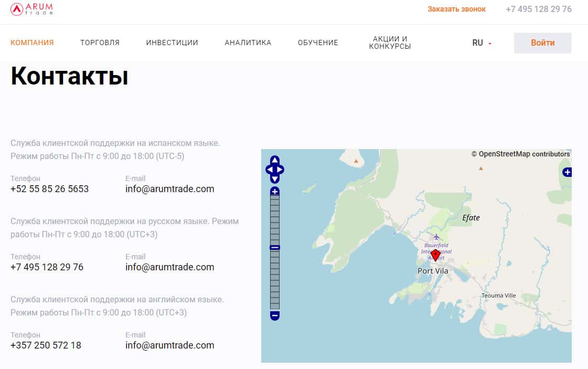Click phone number +52 55 85 26 5653

pyautogui.click(x=49, y=189)
